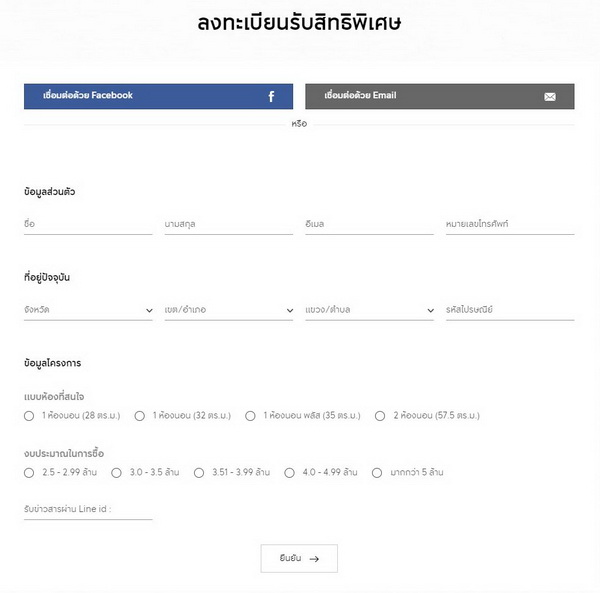Click เชื่อมต่อด้วย Facebook button
The image size is (600, 593).
point(158,96)
